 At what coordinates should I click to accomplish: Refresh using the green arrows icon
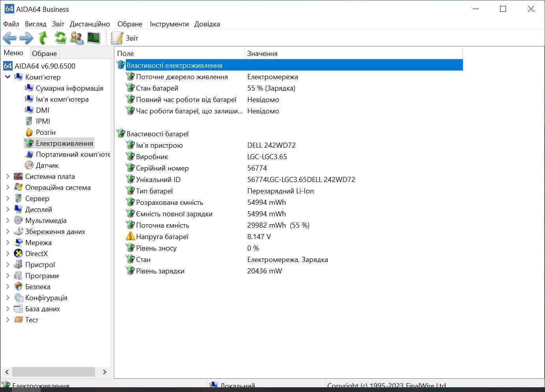click(60, 38)
